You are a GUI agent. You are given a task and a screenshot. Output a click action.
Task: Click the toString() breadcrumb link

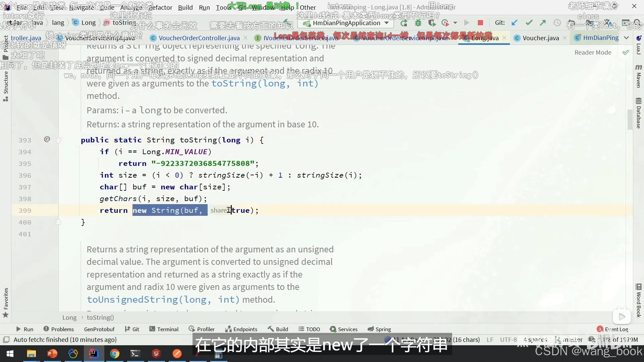click(100, 317)
